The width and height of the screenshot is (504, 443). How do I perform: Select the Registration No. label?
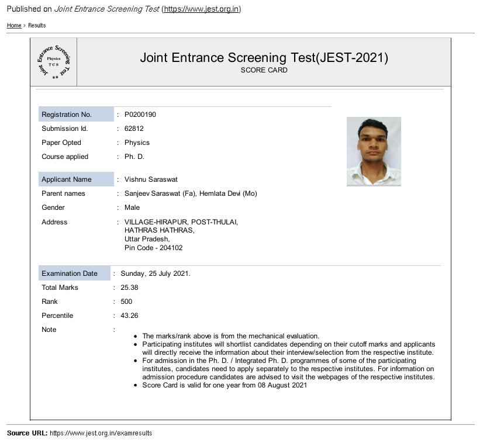click(x=67, y=115)
